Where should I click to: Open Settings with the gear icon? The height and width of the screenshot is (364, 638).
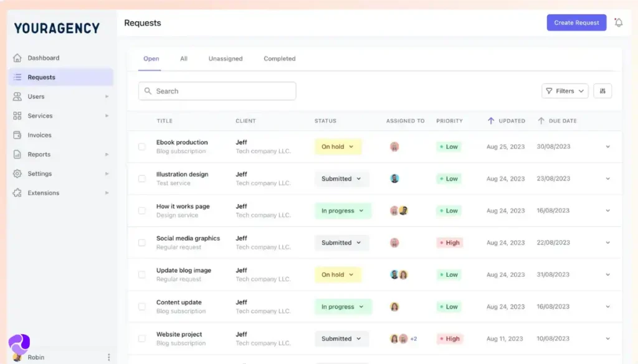click(17, 174)
